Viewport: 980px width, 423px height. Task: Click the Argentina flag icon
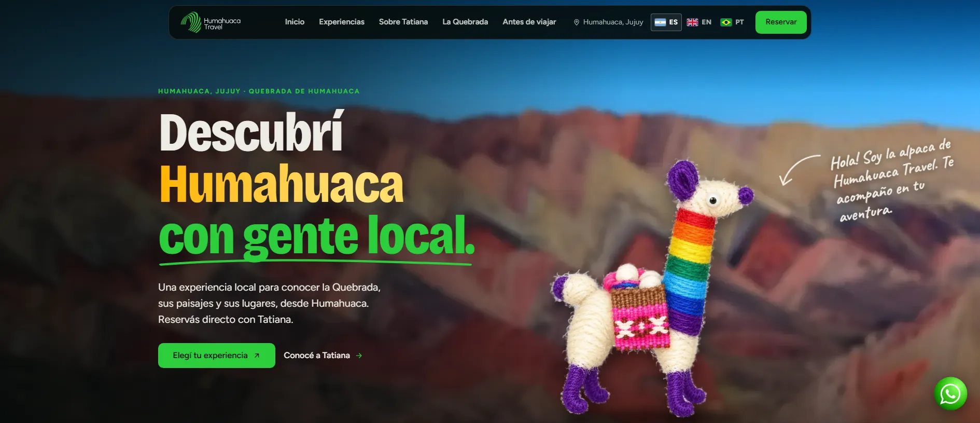(660, 22)
